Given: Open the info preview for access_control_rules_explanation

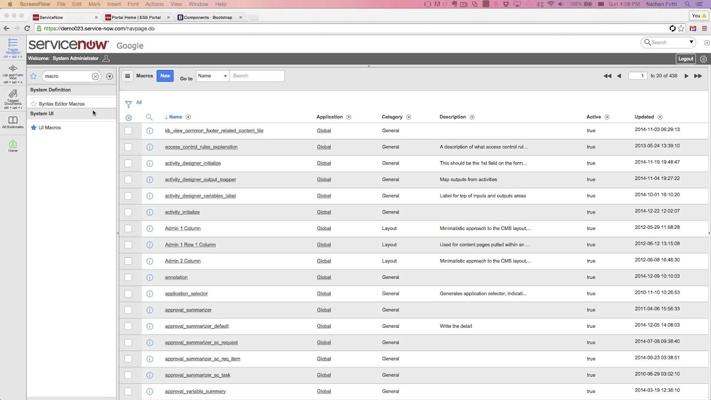Looking at the screenshot, I should pos(149,147).
